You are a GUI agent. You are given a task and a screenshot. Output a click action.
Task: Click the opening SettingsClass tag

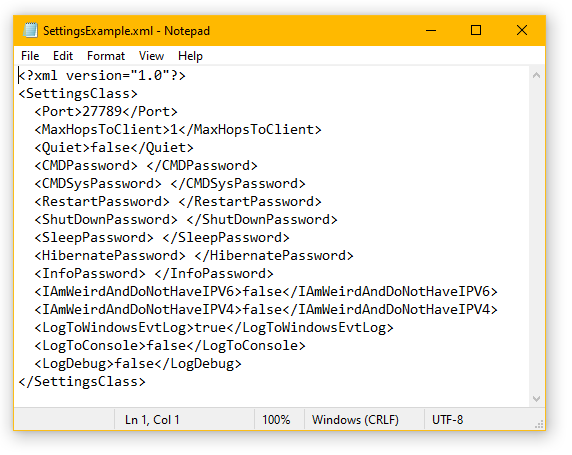(x=78, y=94)
